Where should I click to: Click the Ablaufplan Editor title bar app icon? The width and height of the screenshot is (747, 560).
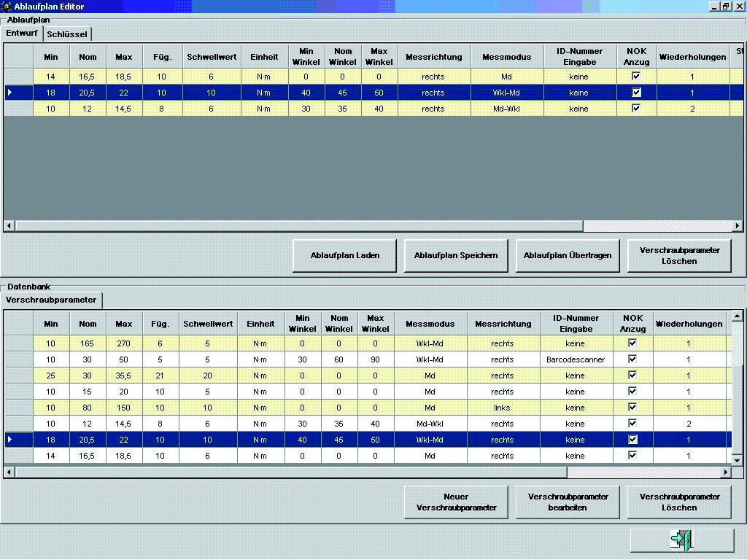pos(7,7)
